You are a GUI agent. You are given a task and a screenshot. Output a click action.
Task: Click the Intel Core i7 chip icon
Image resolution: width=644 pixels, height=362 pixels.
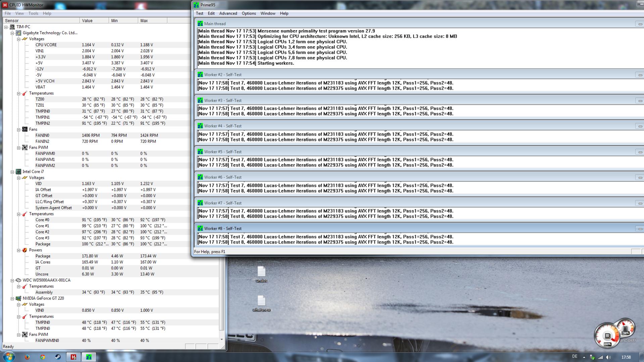point(18,172)
